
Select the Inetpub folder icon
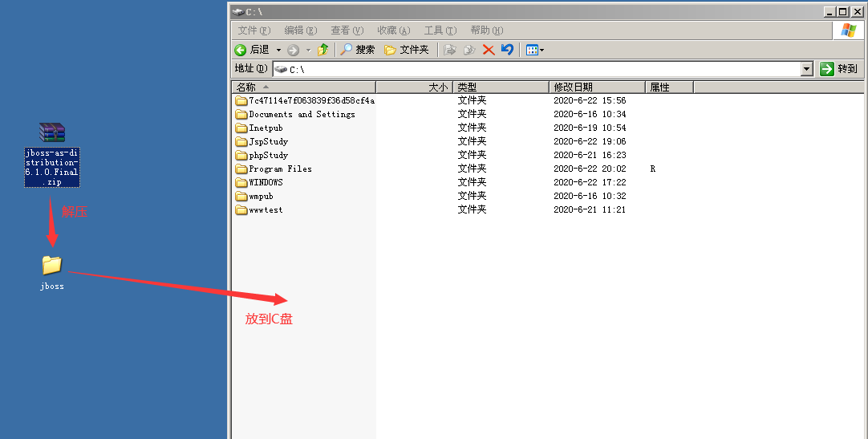(x=241, y=128)
